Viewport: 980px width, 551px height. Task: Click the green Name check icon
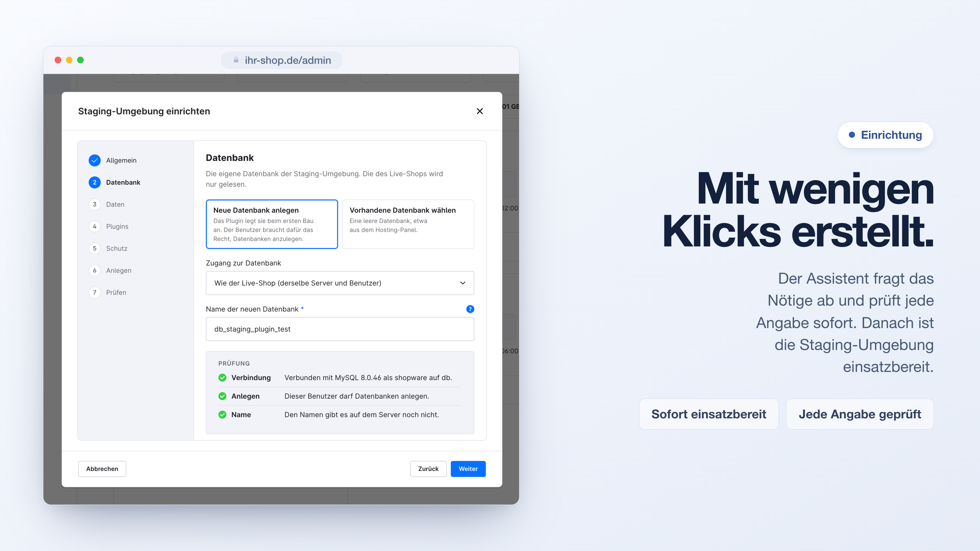(x=223, y=415)
